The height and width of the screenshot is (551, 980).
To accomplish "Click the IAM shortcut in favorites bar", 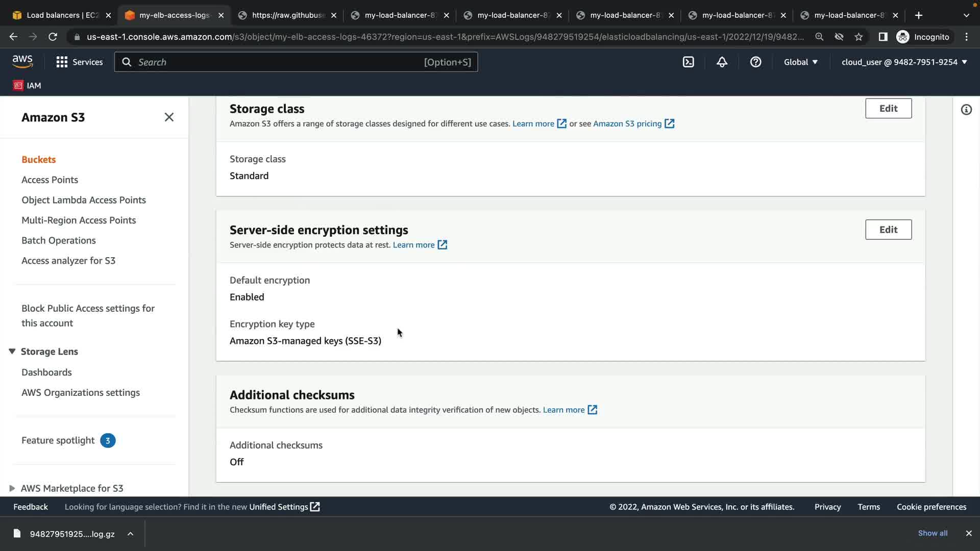I will [28, 86].
